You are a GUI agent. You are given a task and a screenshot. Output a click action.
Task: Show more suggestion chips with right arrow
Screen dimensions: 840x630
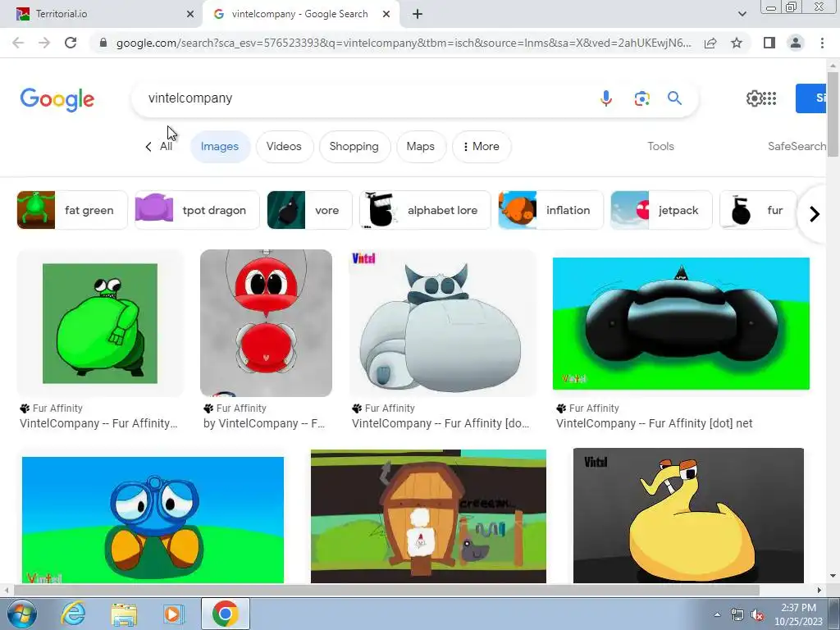815,214
